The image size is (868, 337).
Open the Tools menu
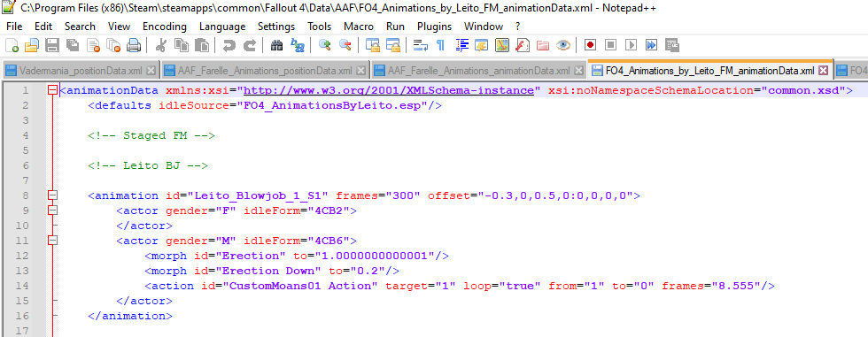point(320,27)
